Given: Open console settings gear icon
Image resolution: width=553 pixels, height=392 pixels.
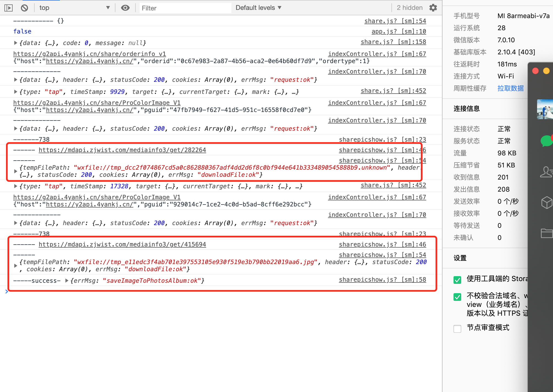Looking at the screenshot, I should click(433, 8).
